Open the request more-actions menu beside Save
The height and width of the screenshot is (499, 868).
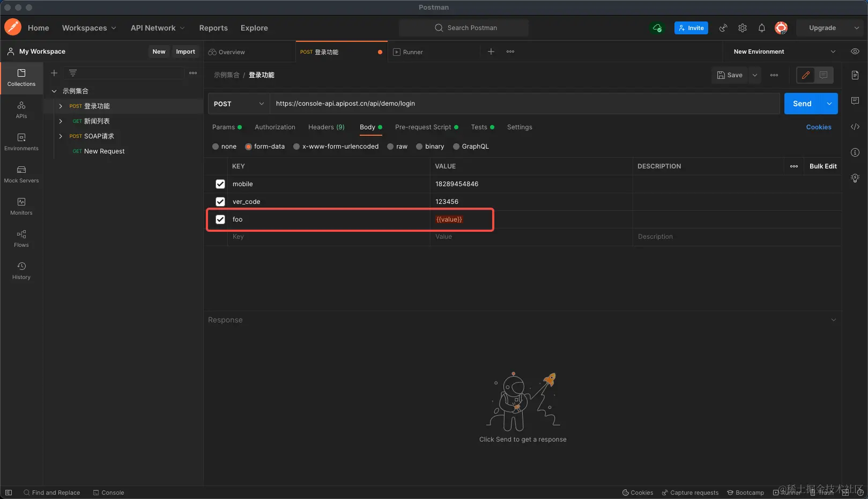(x=774, y=75)
